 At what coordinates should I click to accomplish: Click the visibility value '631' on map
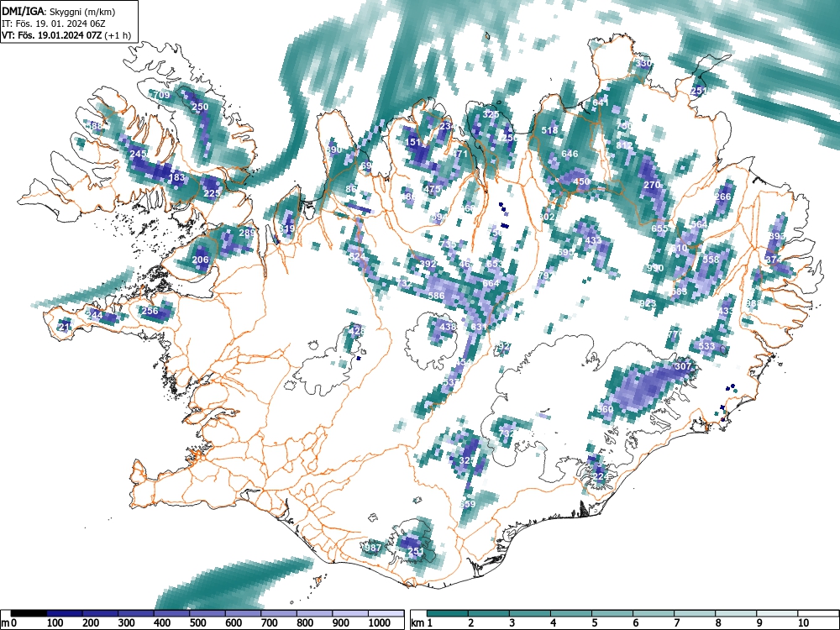479,327
